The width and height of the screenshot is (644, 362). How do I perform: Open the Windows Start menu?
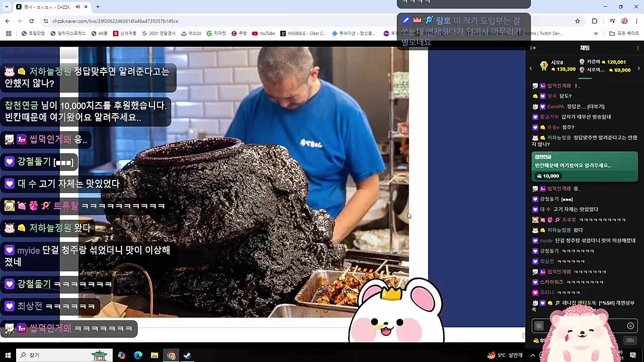(8, 355)
